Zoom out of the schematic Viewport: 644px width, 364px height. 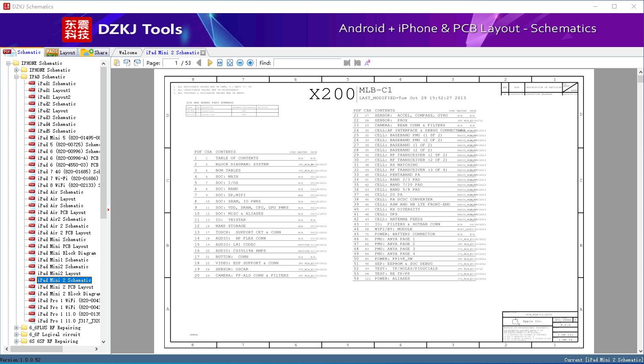(x=240, y=63)
